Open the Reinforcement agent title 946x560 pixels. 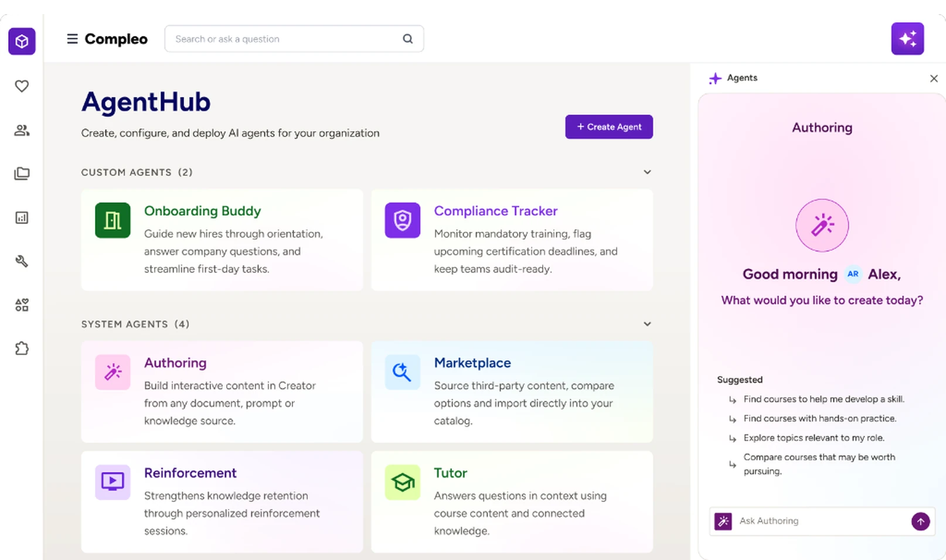(x=190, y=473)
